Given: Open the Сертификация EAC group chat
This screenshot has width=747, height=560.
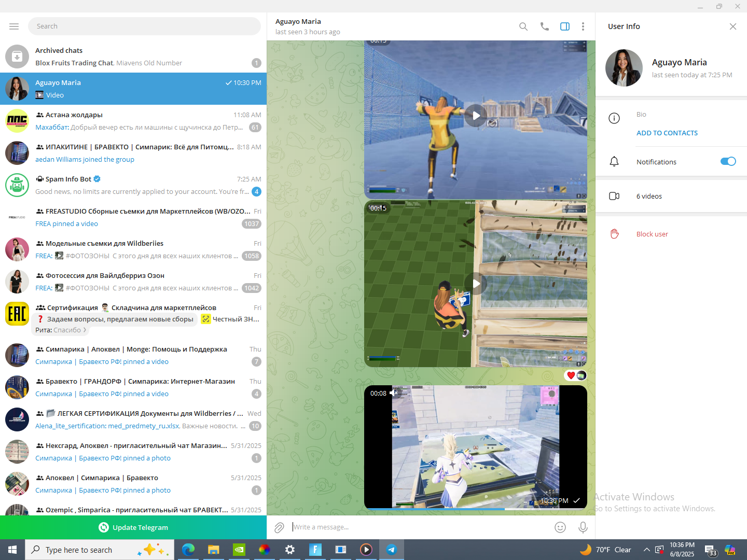Looking at the screenshot, I should [x=133, y=318].
